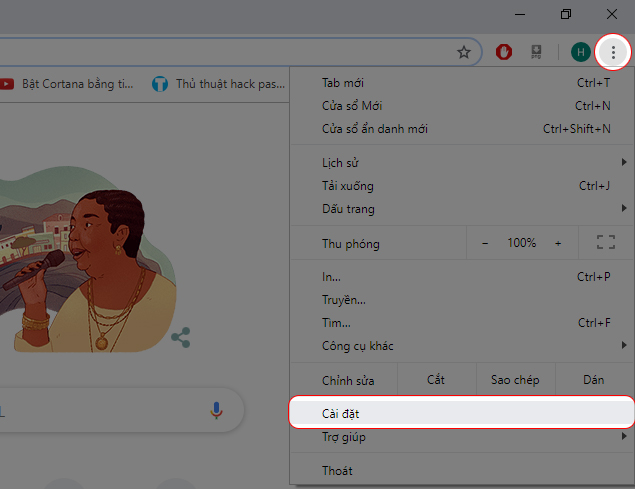Choose Cửa sổ ẩn danh mới
Screen dimensions: 635x489
pyautogui.click(x=462, y=129)
